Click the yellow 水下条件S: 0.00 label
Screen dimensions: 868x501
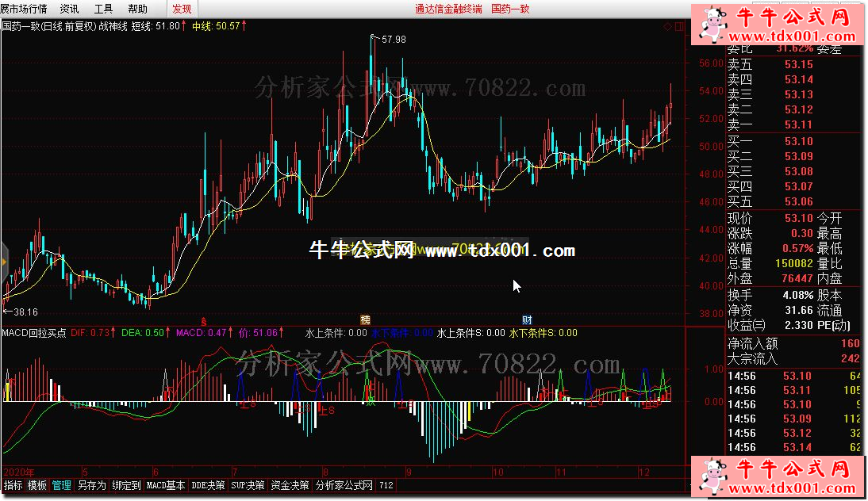pyautogui.click(x=543, y=333)
